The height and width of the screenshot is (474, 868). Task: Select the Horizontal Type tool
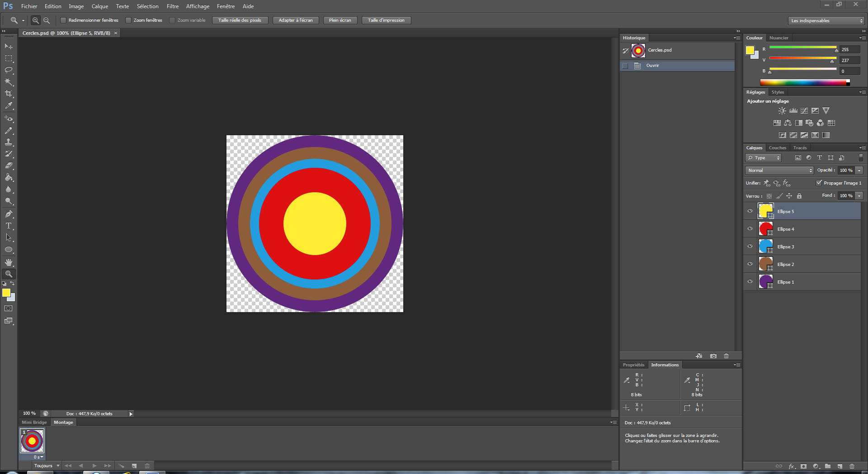[x=9, y=226]
